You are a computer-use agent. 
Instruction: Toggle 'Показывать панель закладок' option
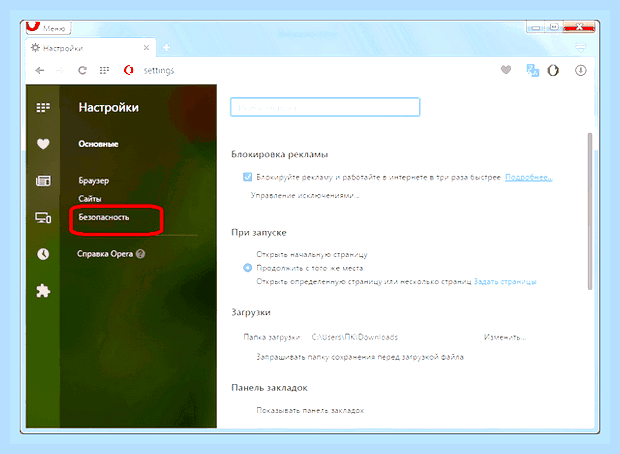coord(310,410)
